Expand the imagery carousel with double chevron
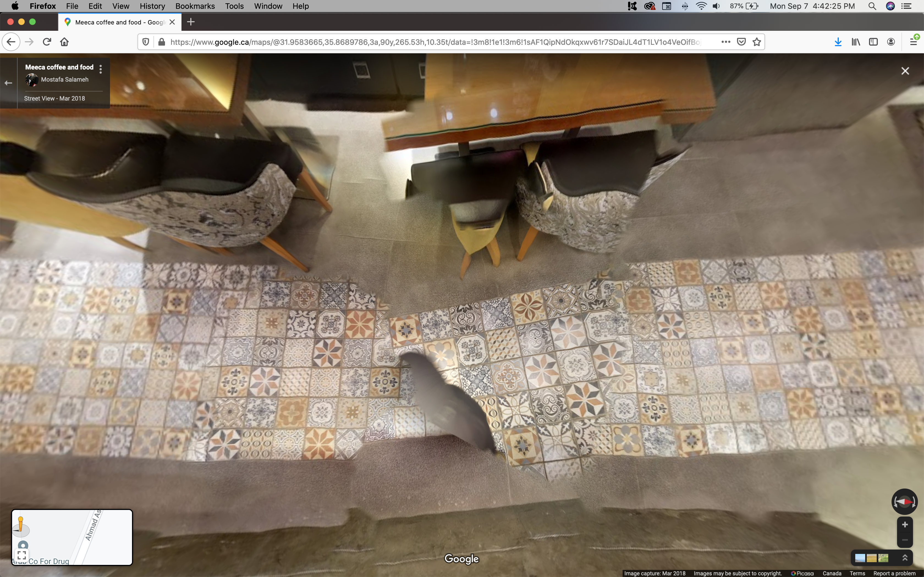This screenshot has width=924, height=577. coord(904,558)
